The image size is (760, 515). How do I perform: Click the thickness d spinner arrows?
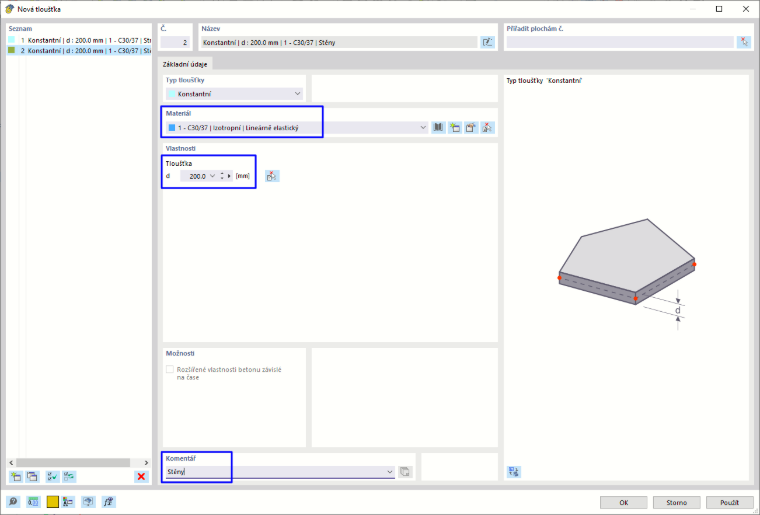[222, 176]
